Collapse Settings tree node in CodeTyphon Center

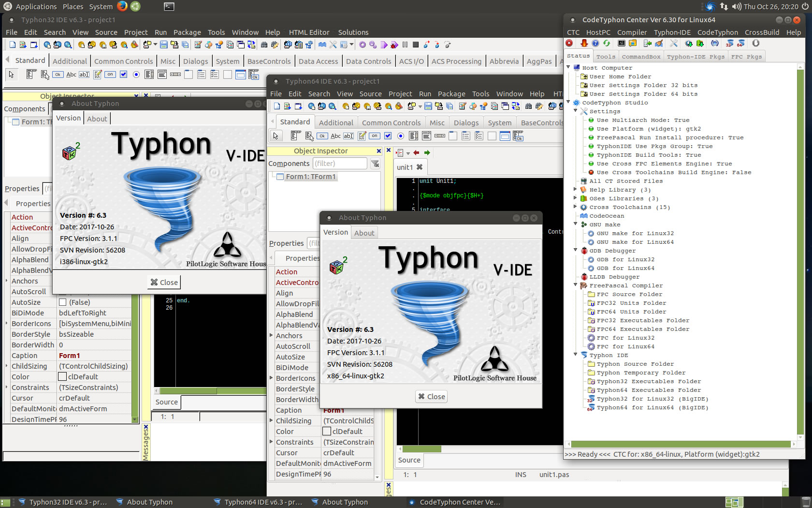tap(576, 111)
